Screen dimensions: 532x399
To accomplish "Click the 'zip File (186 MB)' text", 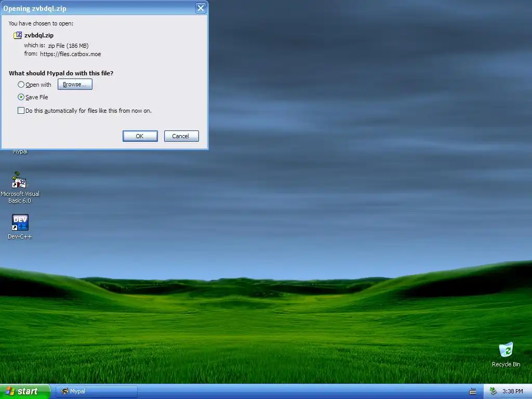I will 68,46.
